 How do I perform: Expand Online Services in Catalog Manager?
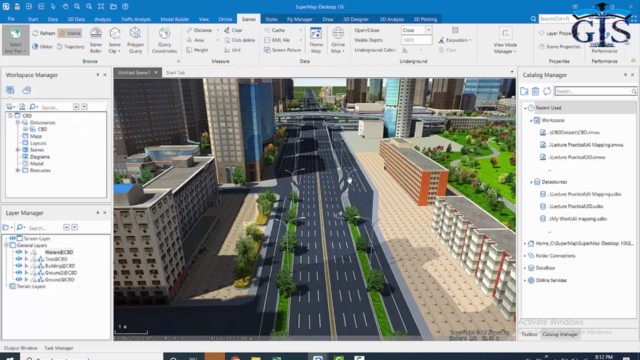tap(525, 280)
